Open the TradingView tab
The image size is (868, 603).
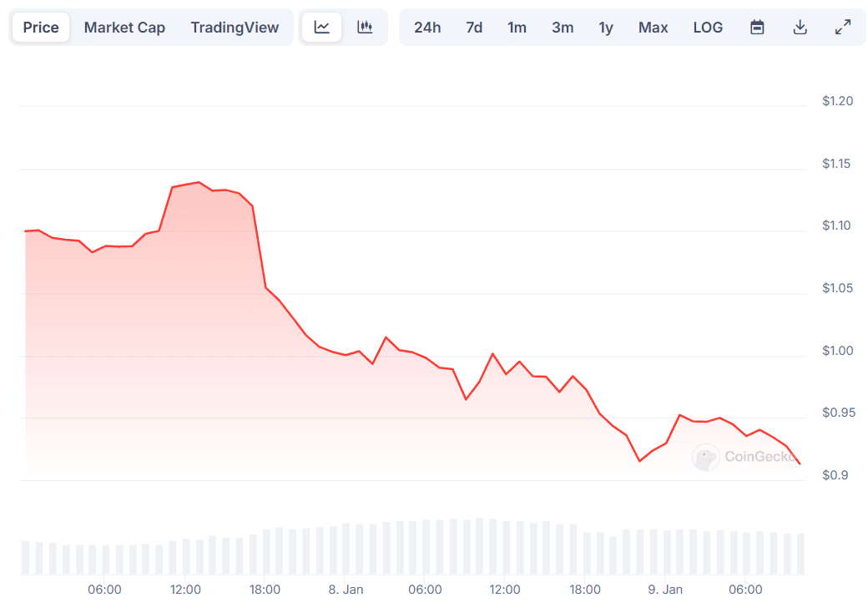pyautogui.click(x=235, y=28)
